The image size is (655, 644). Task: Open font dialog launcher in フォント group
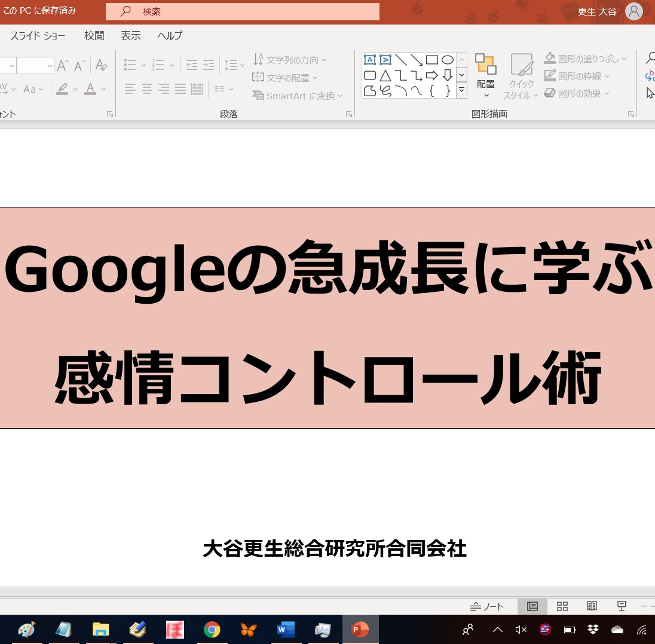pyautogui.click(x=110, y=114)
